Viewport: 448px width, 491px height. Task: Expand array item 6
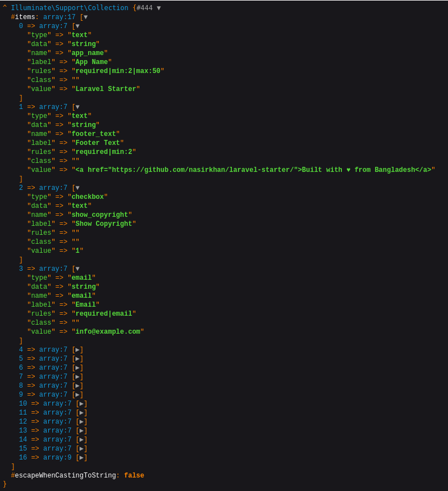pyautogui.click(x=77, y=368)
